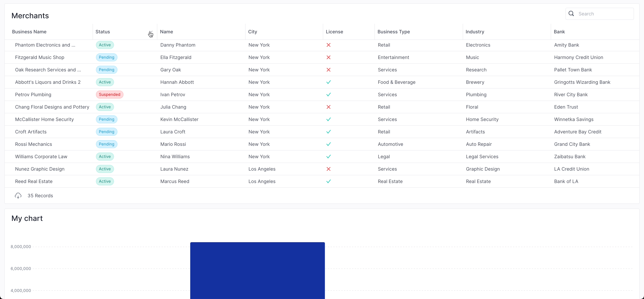This screenshot has width=644, height=299.
Task: Click the Industry column header
Action: pyautogui.click(x=475, y=32)
